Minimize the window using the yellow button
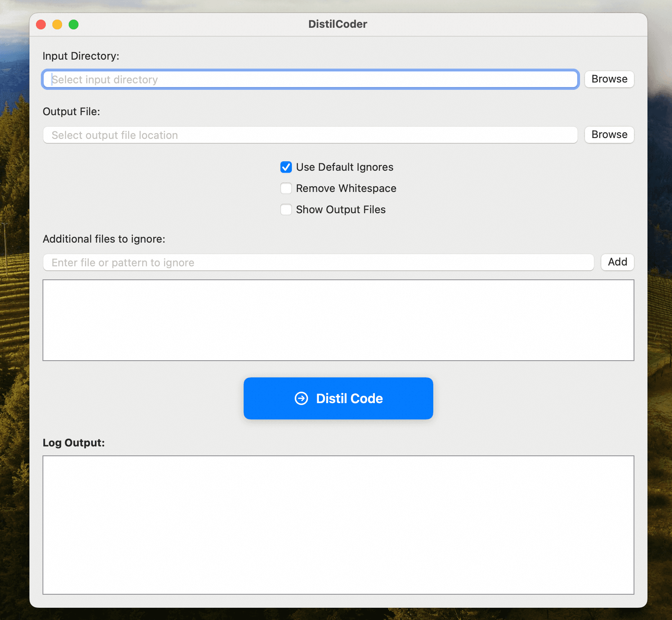The width and height of the screenshot is (672, 620). tap(57, 25)
